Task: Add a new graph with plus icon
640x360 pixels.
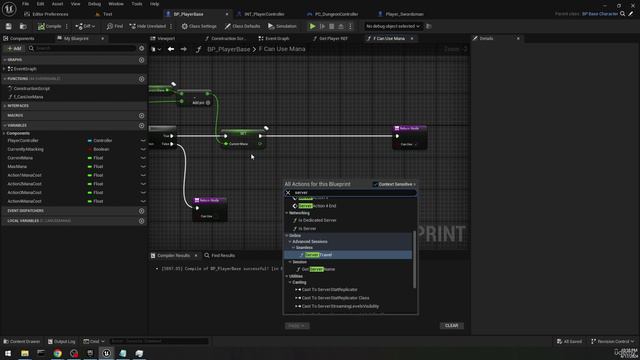Action: coord(142,60)
